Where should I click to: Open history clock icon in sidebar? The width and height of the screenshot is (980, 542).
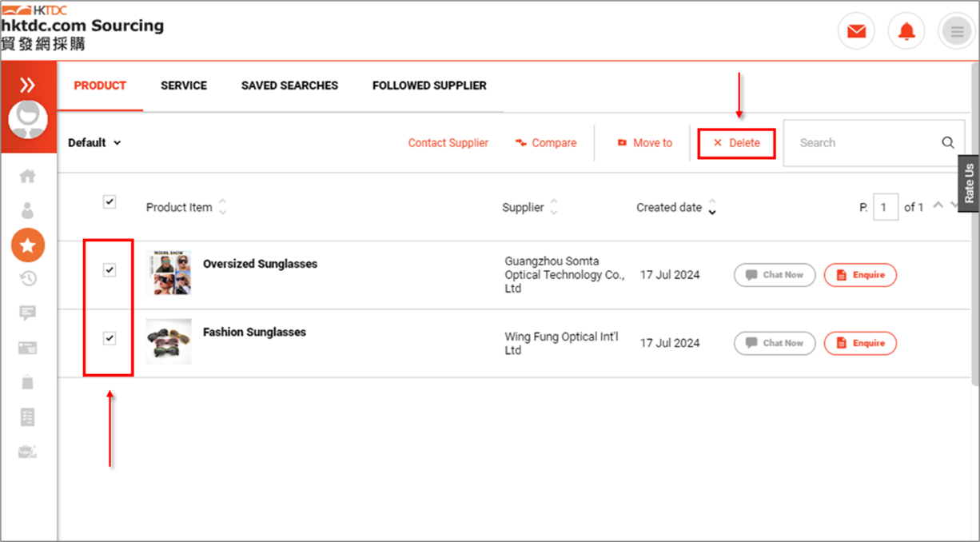pyautogui.click(x=28, y=279)
